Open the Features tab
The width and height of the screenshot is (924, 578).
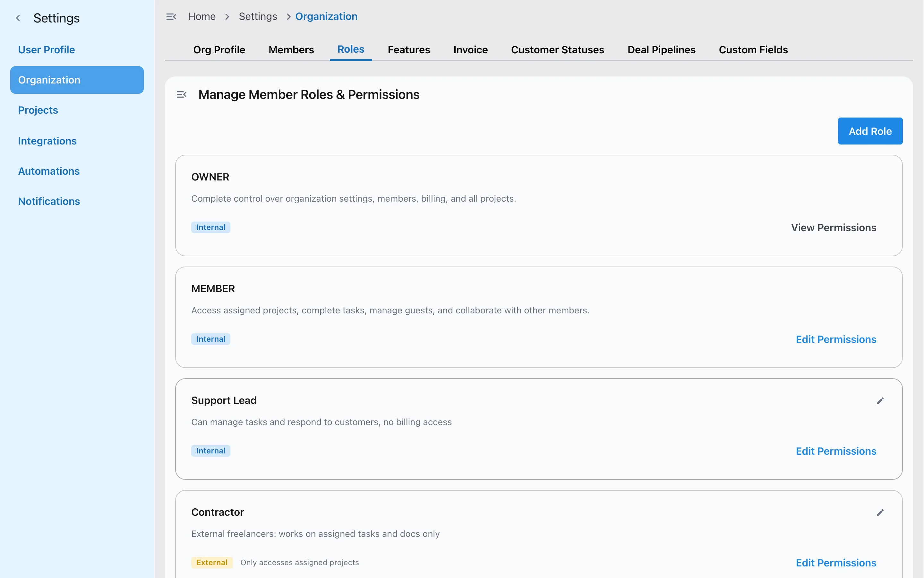(x=409, y=50)
